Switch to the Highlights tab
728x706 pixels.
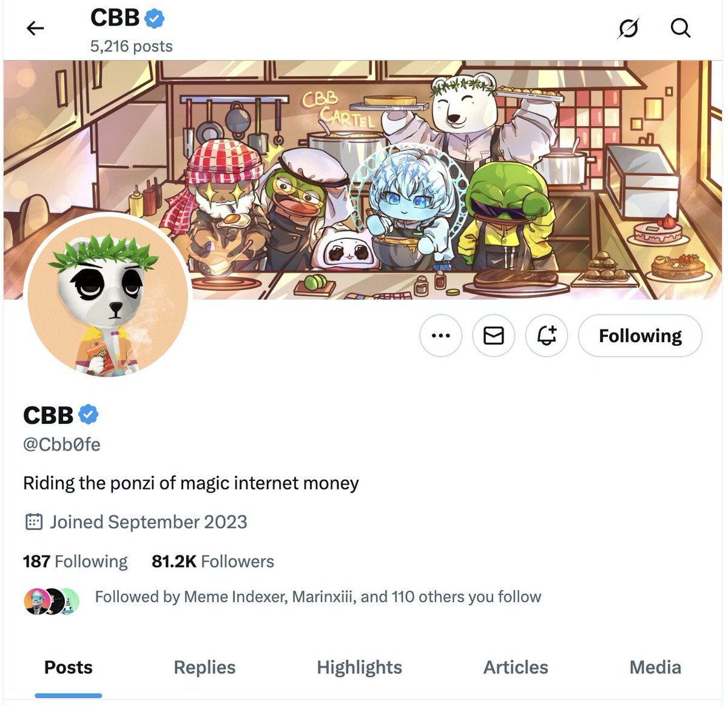tap(359, 667)
